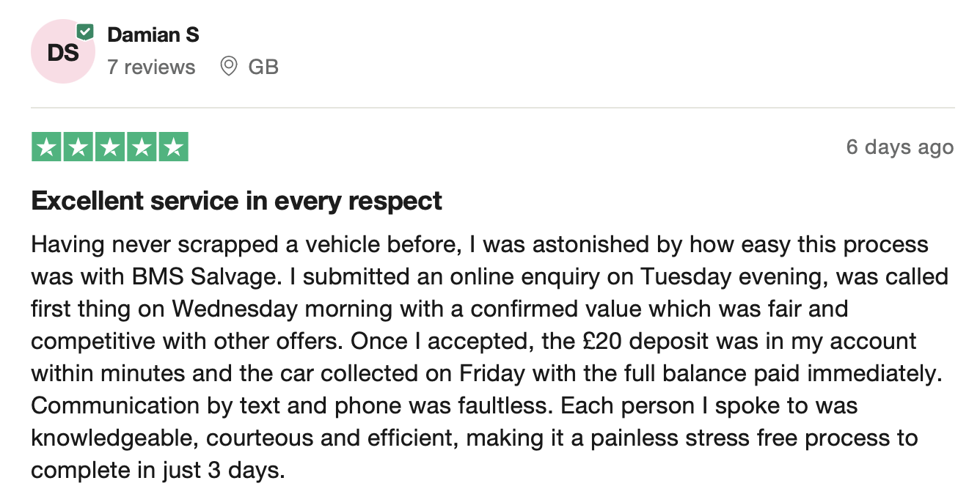Open review title 'Excellent service in every respect'
This screenshot has width=980, height=497.
(237, 200)
